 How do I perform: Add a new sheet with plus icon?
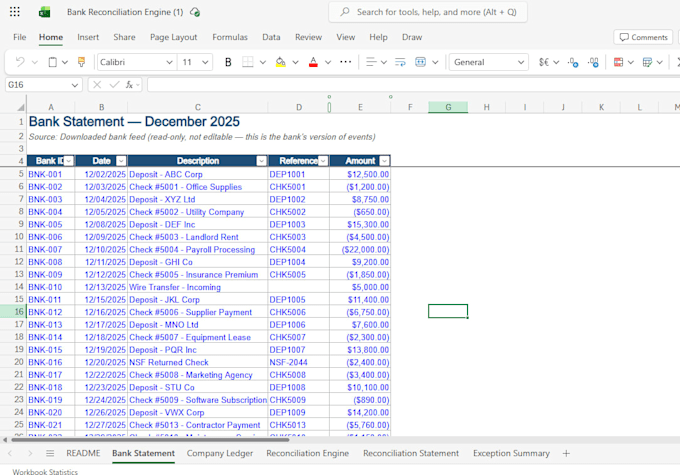pyautogui.click(x=566, y=453)
